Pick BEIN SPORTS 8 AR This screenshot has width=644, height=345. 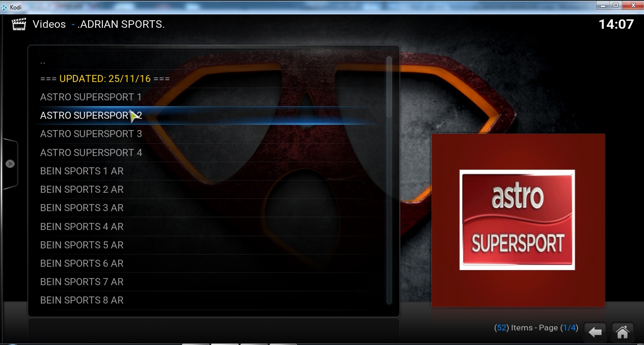click(206, 300)
